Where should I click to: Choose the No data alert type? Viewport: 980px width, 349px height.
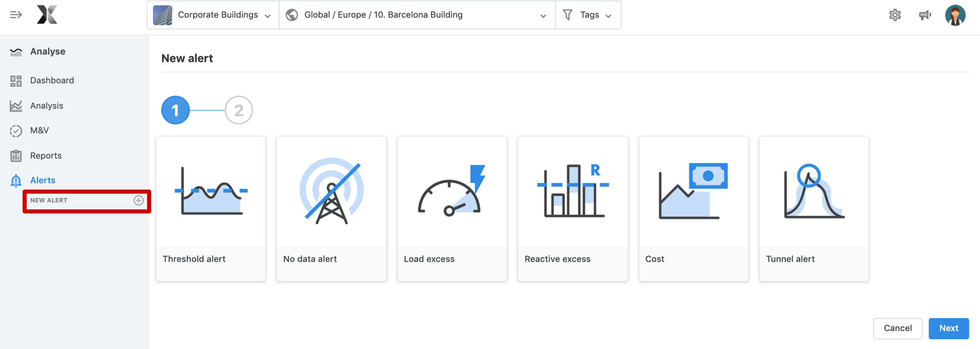point(331,209)
